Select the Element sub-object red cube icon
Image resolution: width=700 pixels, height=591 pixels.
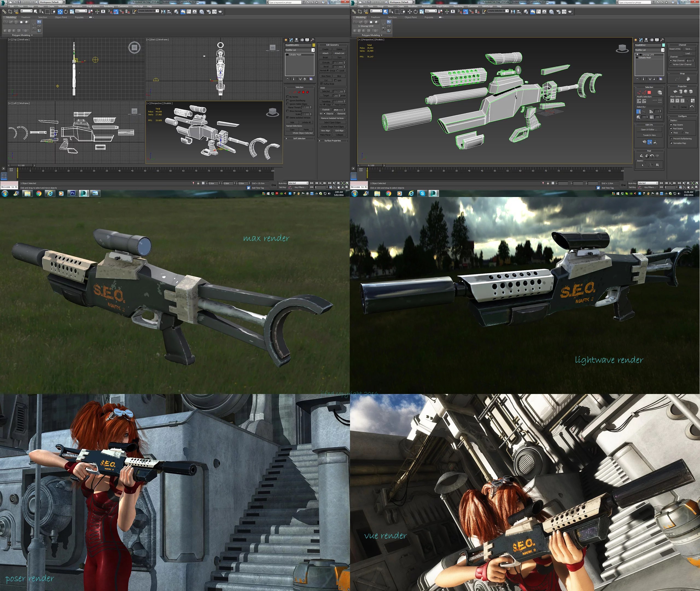(x=308, y=92)
